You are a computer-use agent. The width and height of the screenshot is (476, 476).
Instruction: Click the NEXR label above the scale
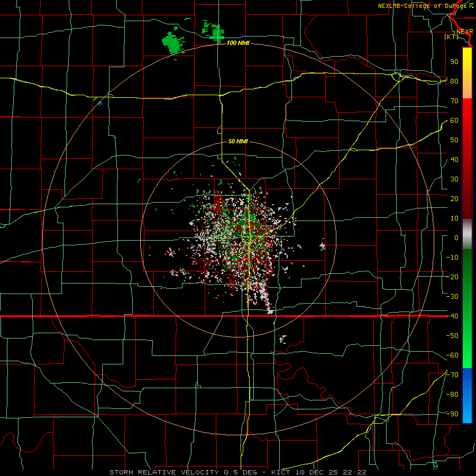(x=464, y=32)
